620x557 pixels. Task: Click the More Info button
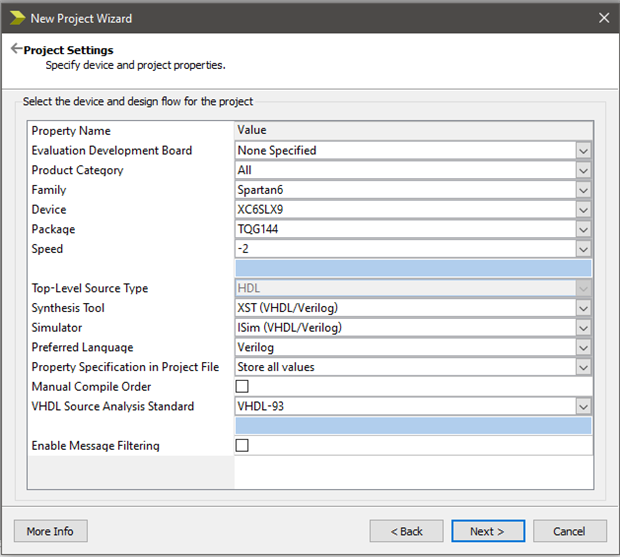[x=50, y=531]
